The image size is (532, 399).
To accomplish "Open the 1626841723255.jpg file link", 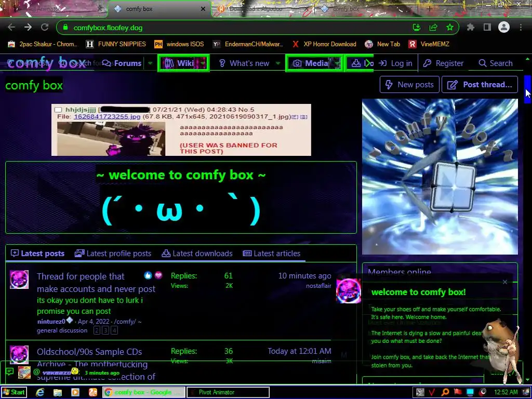I will tap(107, 117).
